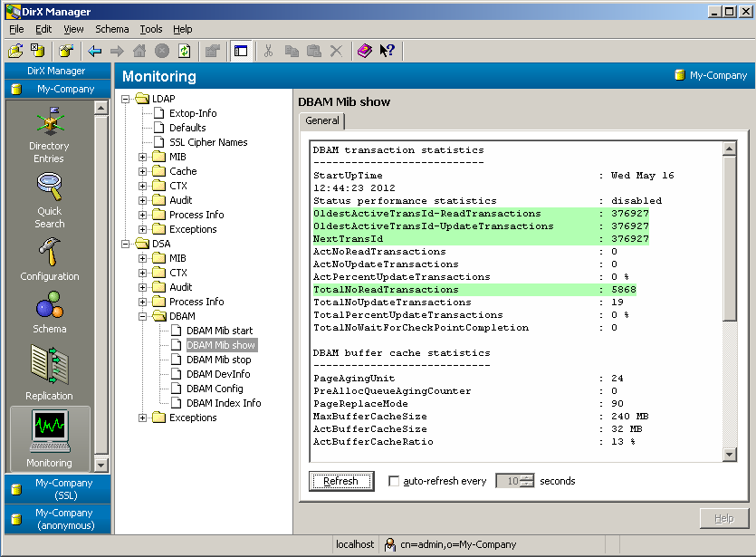Click the Refresh button

(341, 482)
